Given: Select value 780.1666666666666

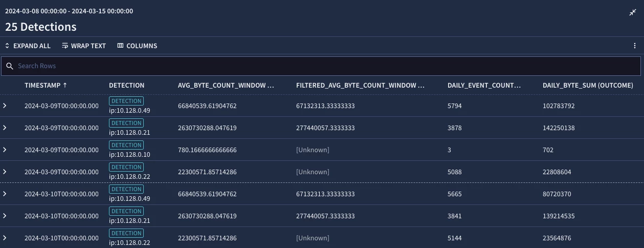Looking at the screenshot, I should point(207,150).
